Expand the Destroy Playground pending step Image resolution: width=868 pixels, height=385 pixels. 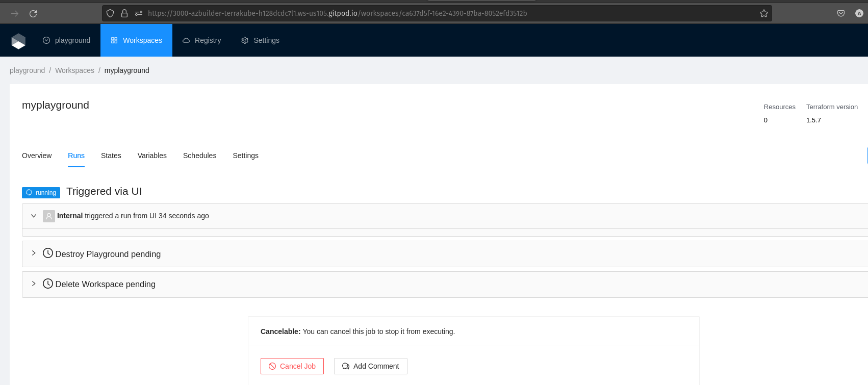34,253
